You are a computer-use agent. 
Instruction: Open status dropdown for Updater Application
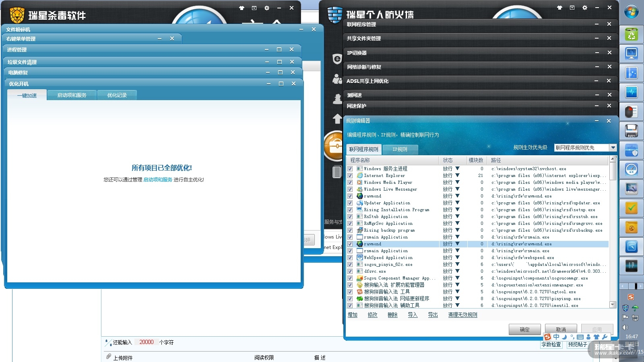457,203
